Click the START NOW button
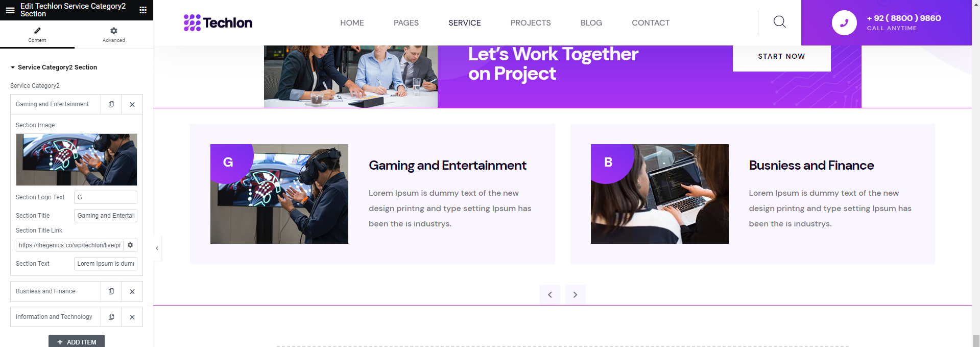Screen dimensions: 980x347 pyautogui.click(x=781, y=56)
